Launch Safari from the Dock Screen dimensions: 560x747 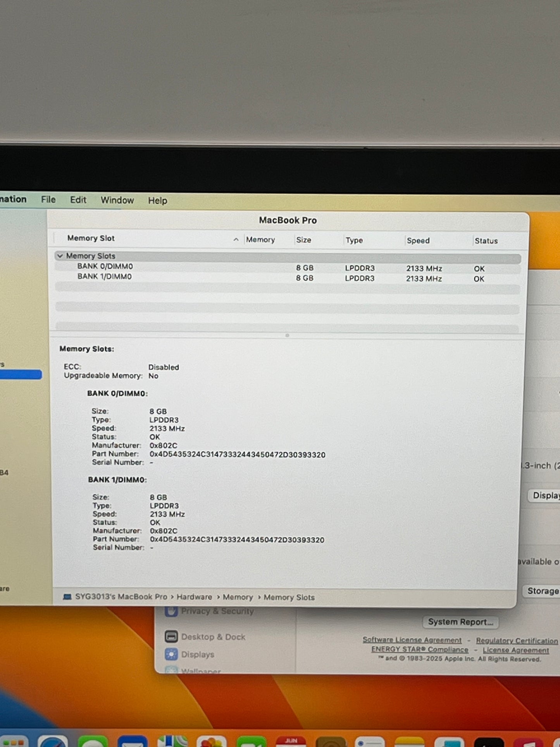(53, 740)
